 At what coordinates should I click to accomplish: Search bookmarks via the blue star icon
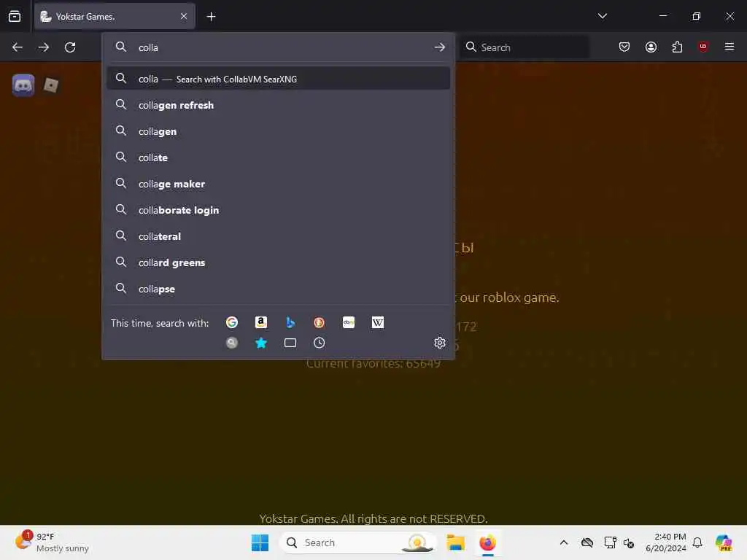[261, 343]
